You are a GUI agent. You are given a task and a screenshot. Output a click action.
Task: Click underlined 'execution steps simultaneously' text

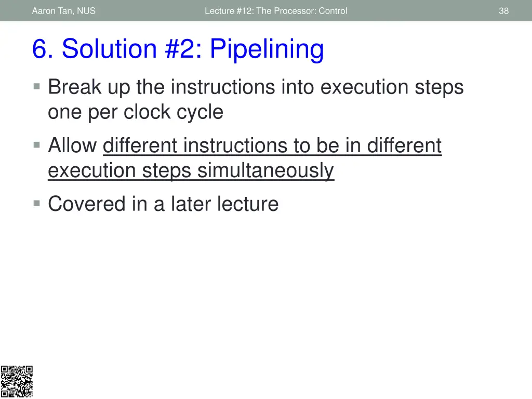tap(191, 170)
